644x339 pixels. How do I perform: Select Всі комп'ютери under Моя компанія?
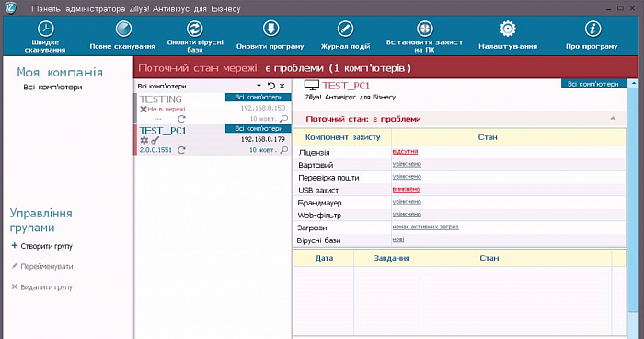point(52,88)
